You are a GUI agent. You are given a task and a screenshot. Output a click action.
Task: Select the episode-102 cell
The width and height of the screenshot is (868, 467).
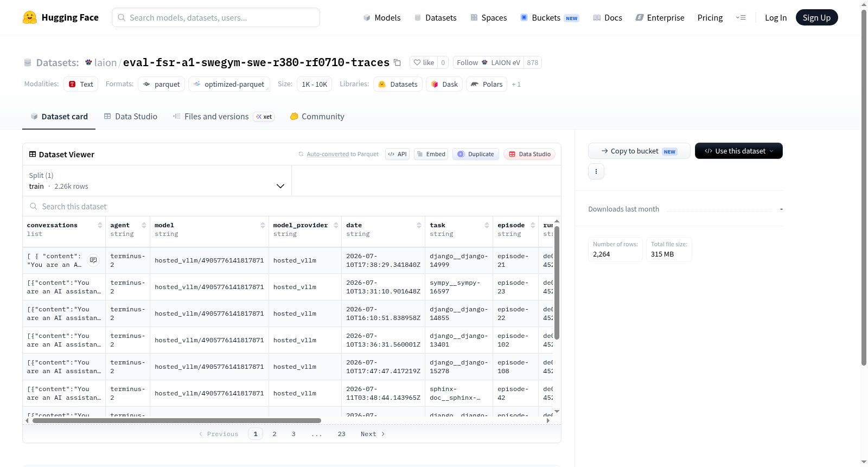(515, 340)
